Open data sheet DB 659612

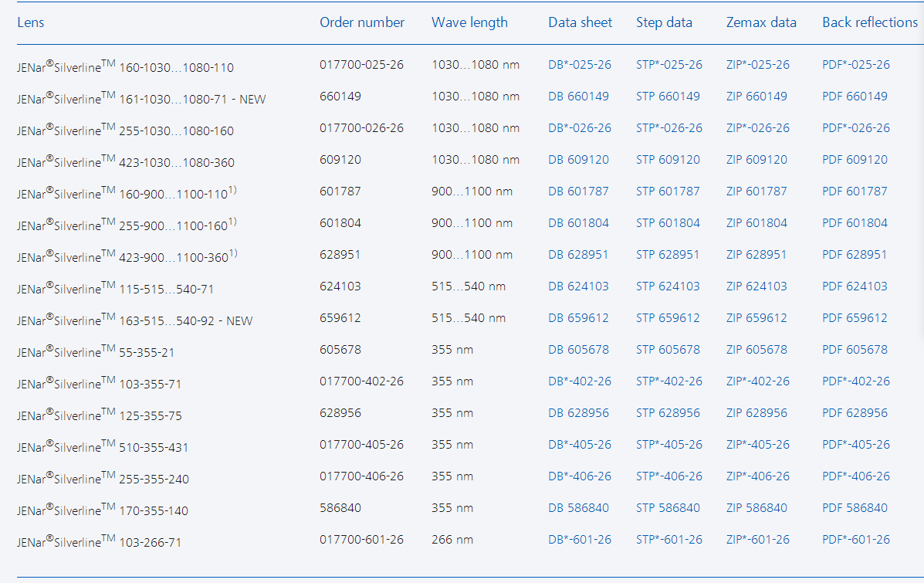click(578, 318)
